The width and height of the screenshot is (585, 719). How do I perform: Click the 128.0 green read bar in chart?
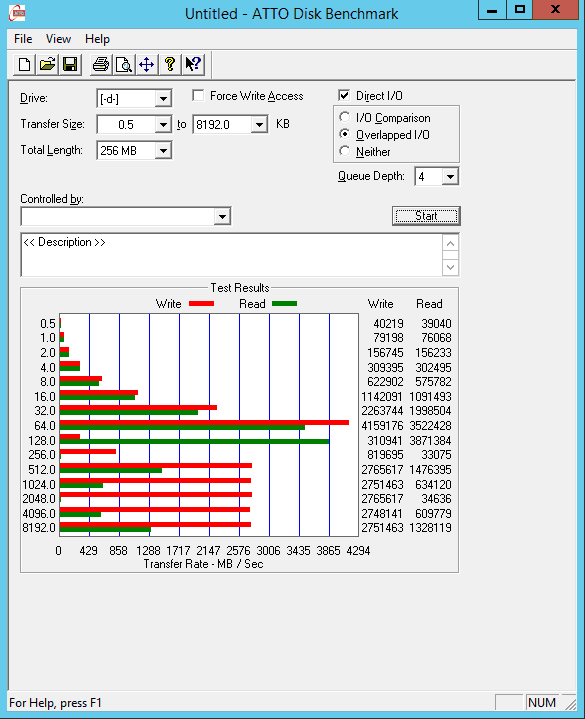coord(194,442)
